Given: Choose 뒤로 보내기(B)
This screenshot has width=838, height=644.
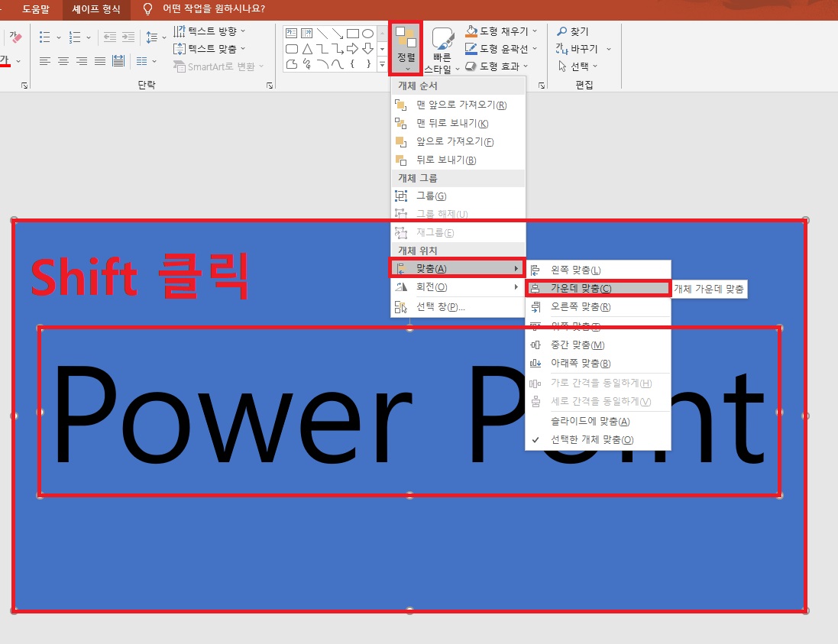Looking at the screenshot, I should pyautogui.click(x=458, y=160).
